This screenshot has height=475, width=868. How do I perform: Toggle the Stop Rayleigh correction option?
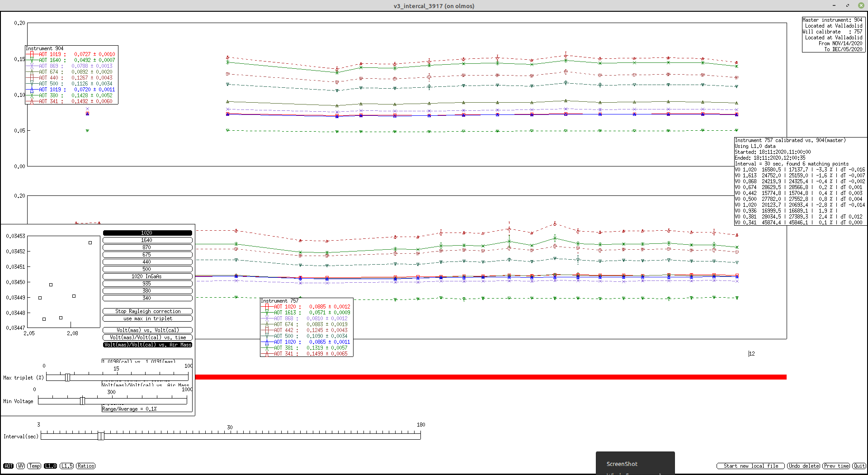coord(147,311)
